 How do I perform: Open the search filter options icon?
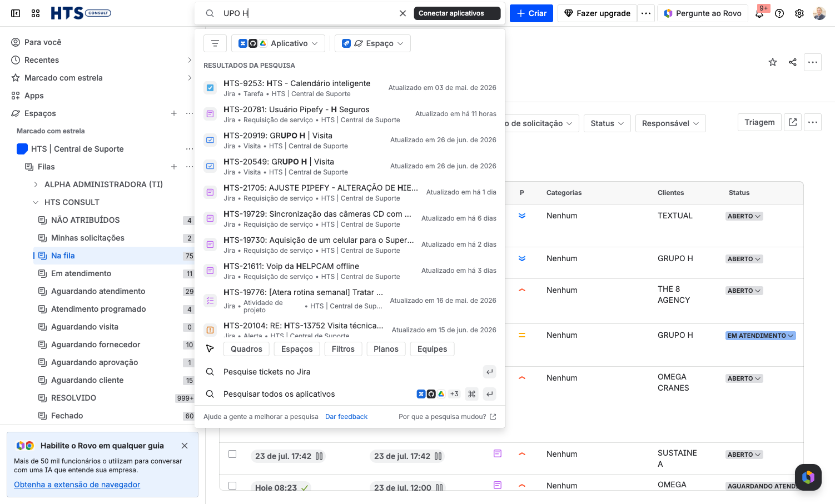pyautogui.click(x=215, y=43)
